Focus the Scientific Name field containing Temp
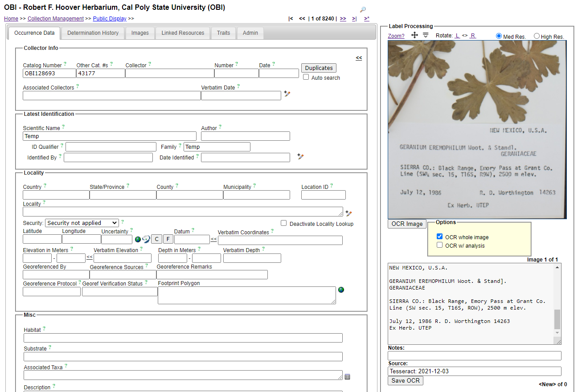Viewport: 582px width, 392px height. [x=110, y=136]
